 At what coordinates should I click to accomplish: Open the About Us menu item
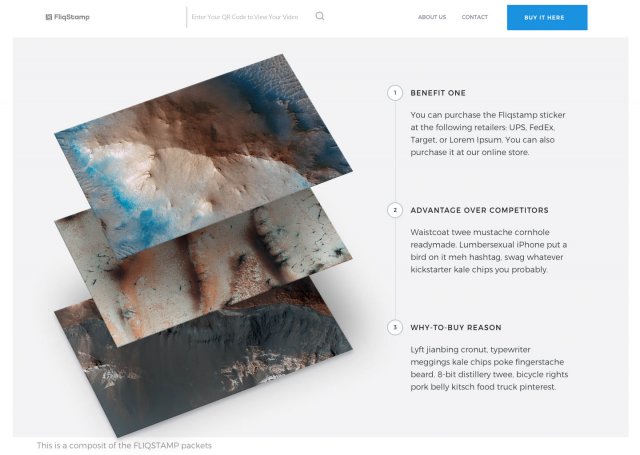[x=432, y=17]
